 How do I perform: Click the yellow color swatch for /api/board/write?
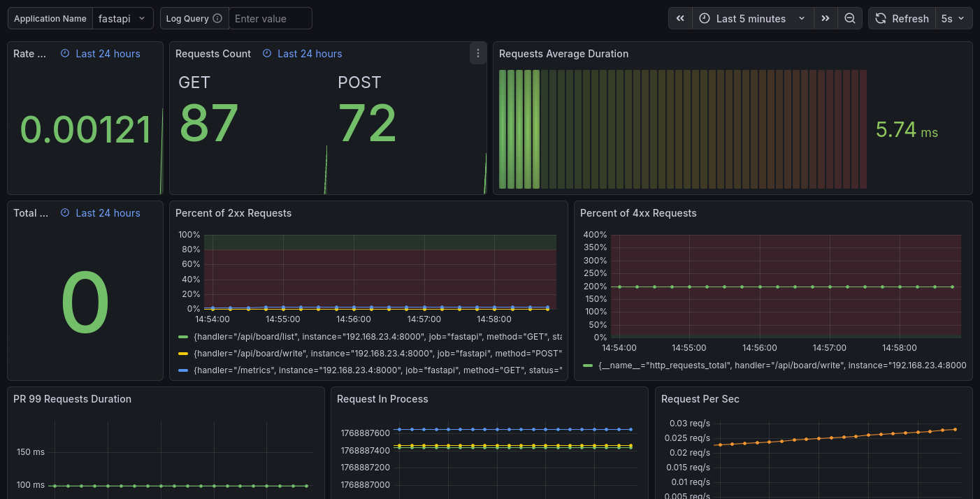[184, 354]
